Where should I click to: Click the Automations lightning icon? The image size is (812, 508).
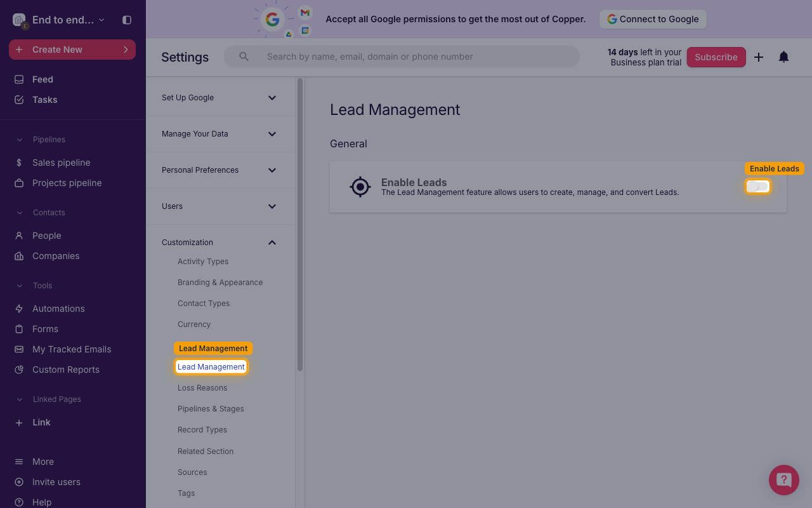coord(19,309)
